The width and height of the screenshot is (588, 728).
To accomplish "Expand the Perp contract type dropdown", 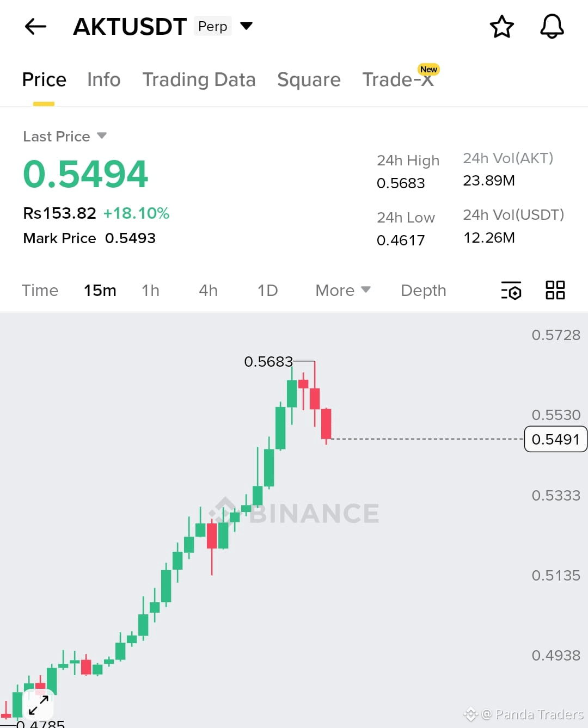I will point(246,26).
